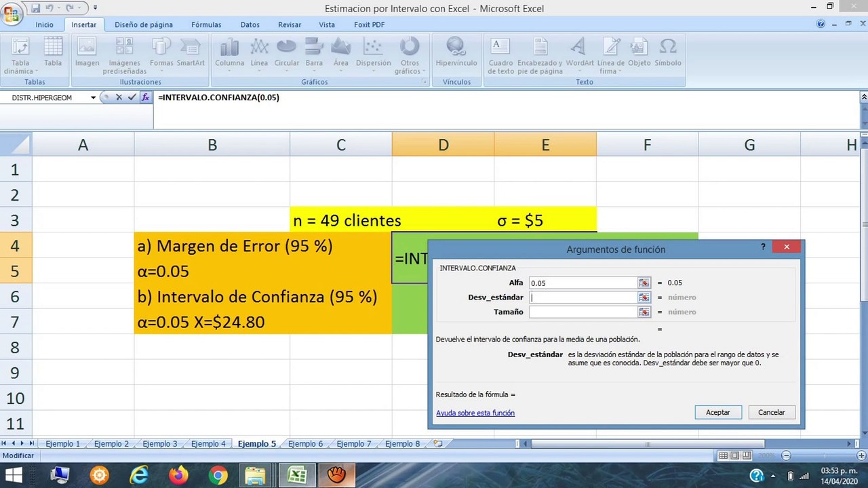The width and height of the screenshot is (868, 488).
Task: Switch to sheet Ejemplo 6
Action: (305, 444)
